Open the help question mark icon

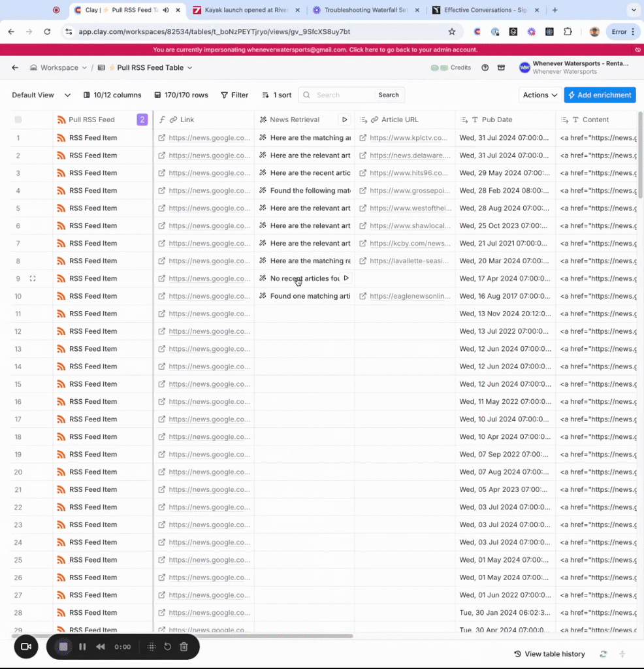click(x=485, y=68)
